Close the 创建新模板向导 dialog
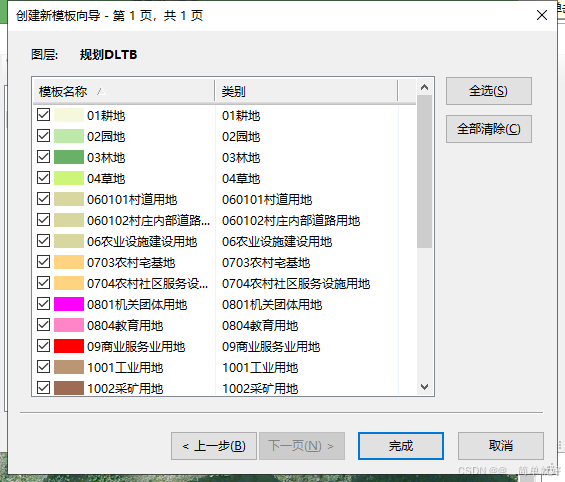Screen dimensions: 565x482 coord(542,15)
